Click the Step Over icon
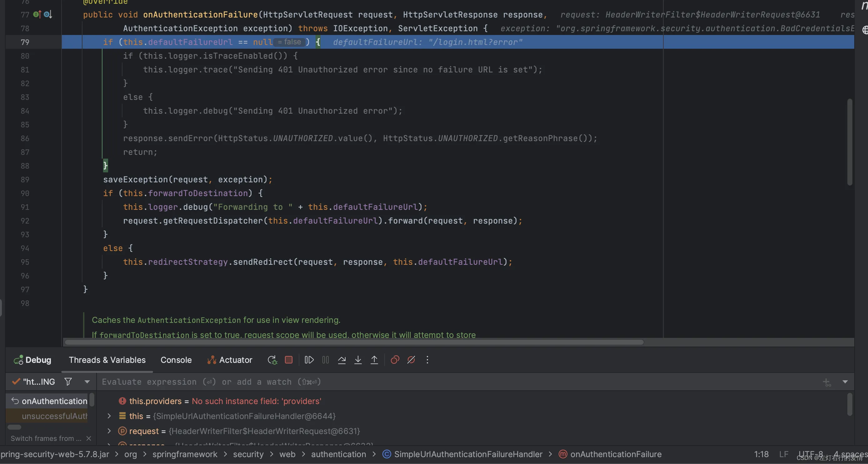This screenshot has width=868, height=464. [x=342, y=360]
